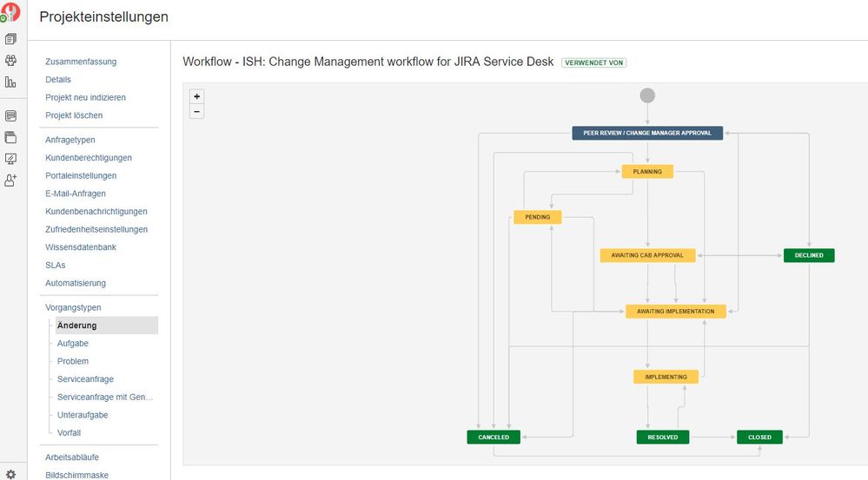Screen dimensions: 868x480
Task: Open Wissensdatenbank settings
Action: tap(81, 247)
